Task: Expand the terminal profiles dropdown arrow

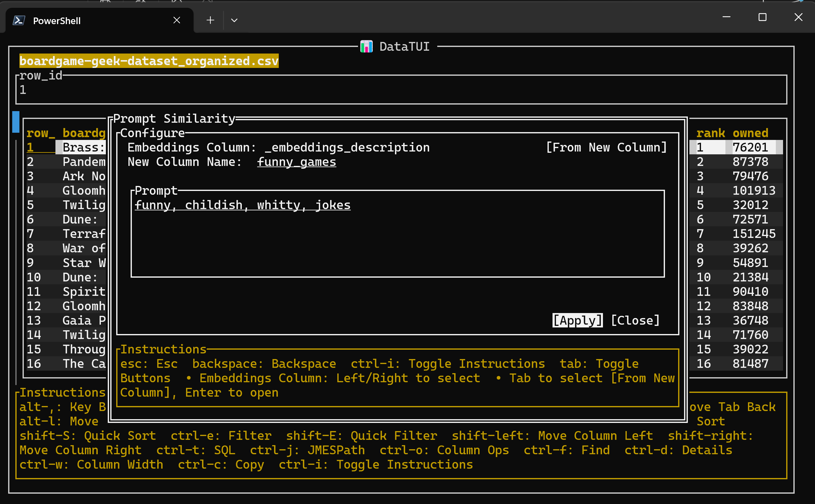Action: 234,20
